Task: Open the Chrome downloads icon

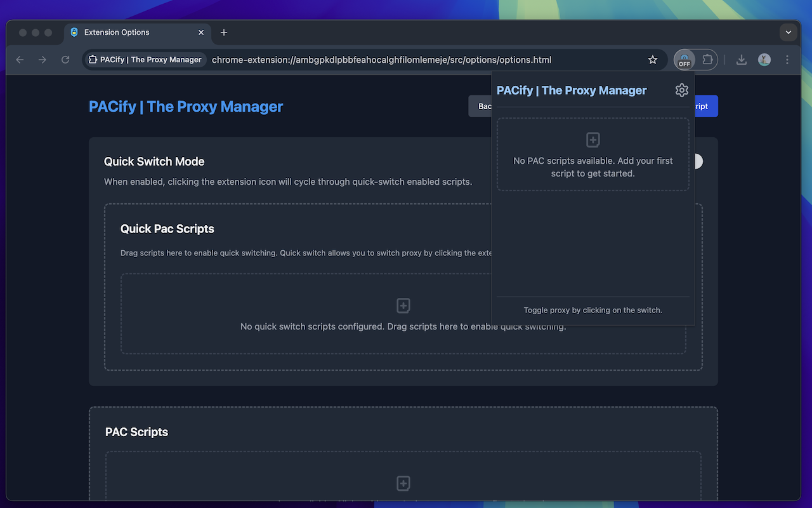Action: point(741,60)
